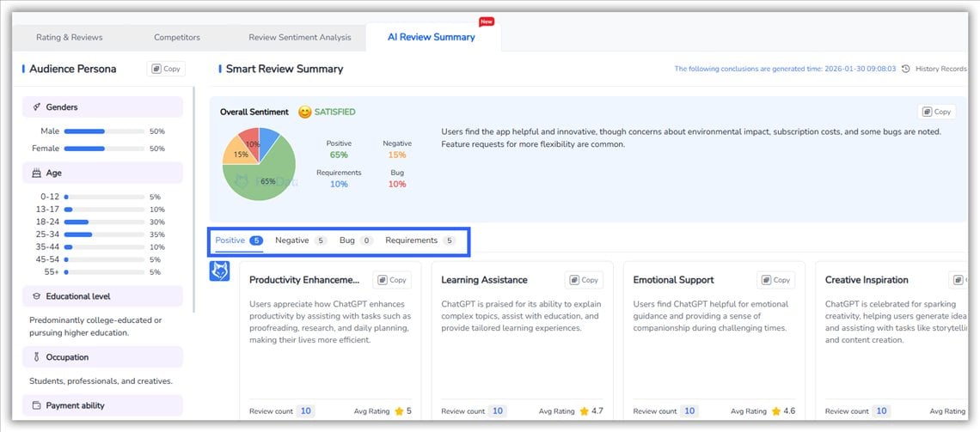This screenshot has width=980, height=432.
Task: Click the 25-34 age bar
Action: click(104, 234)
